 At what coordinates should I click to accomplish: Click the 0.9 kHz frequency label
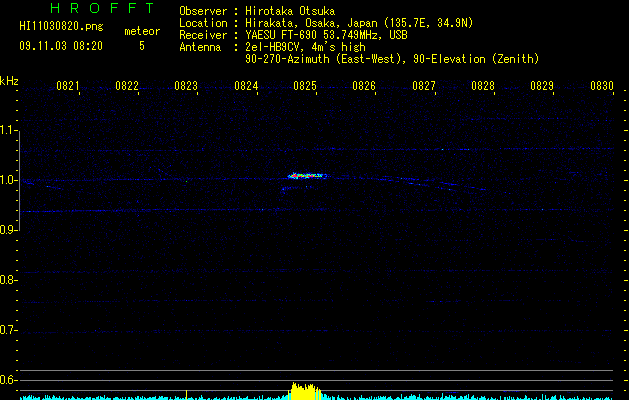8,230
